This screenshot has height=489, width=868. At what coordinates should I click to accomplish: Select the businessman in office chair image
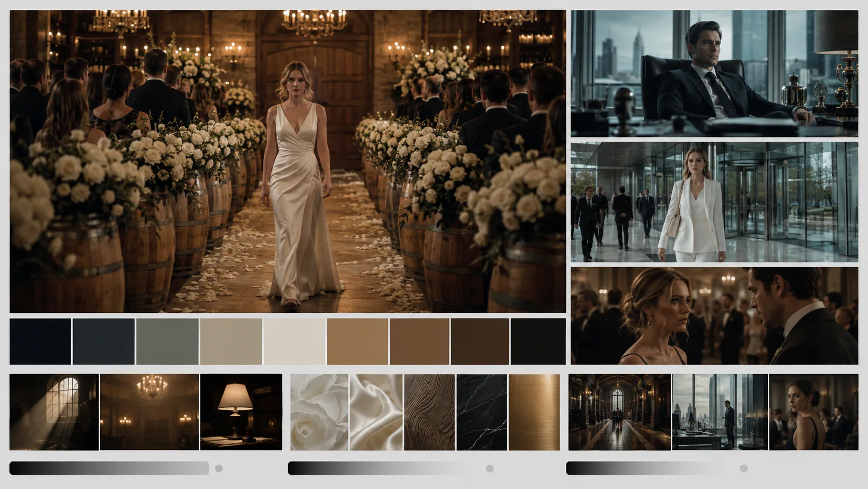(714, 73)
